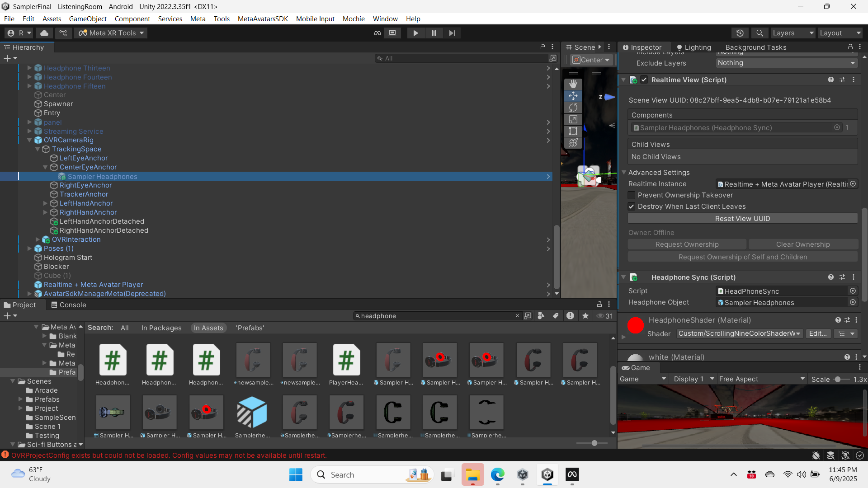Viewport: 868px width, 488px height.
Task: Open the Layout dropdown
Action: point(840,33)
